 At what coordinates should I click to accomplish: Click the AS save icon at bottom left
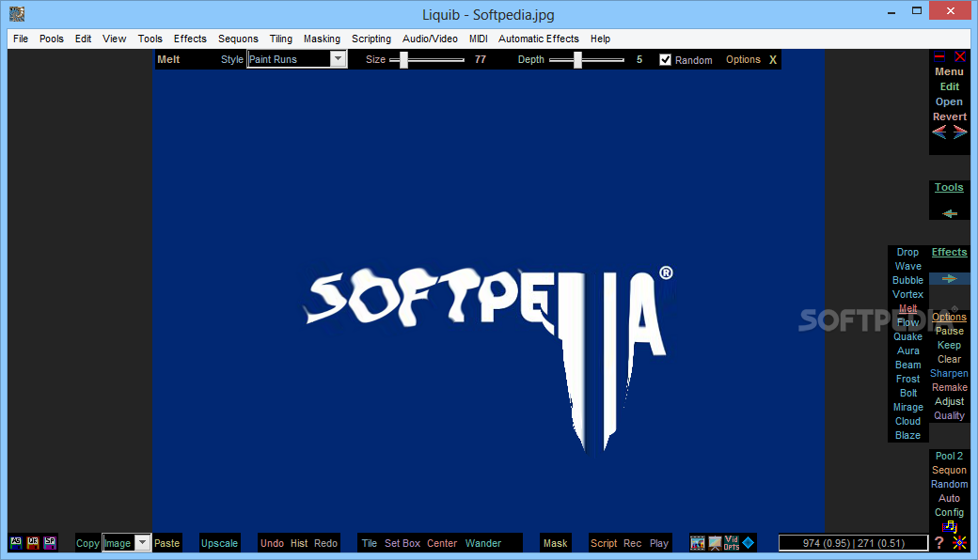coord(16,542)
